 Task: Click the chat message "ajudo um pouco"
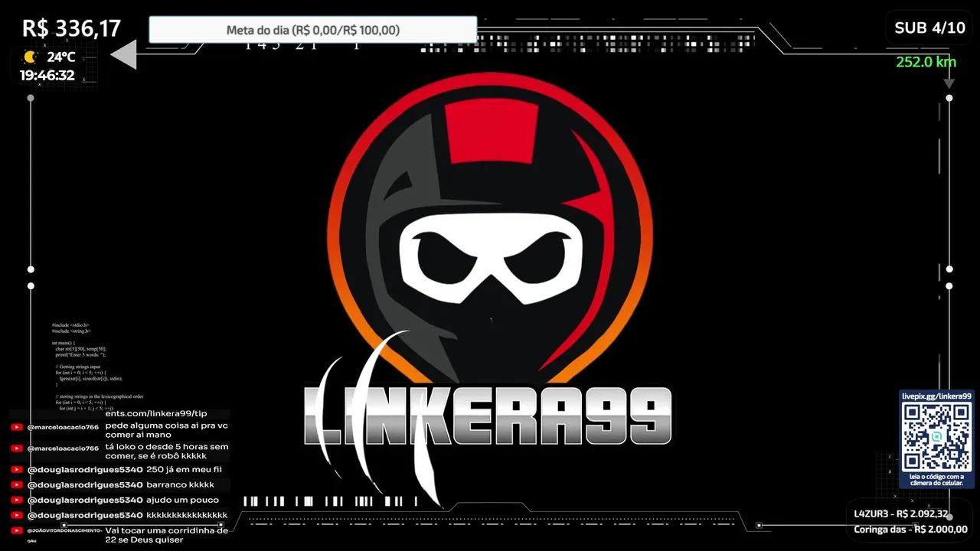click(x=182, y=500)
